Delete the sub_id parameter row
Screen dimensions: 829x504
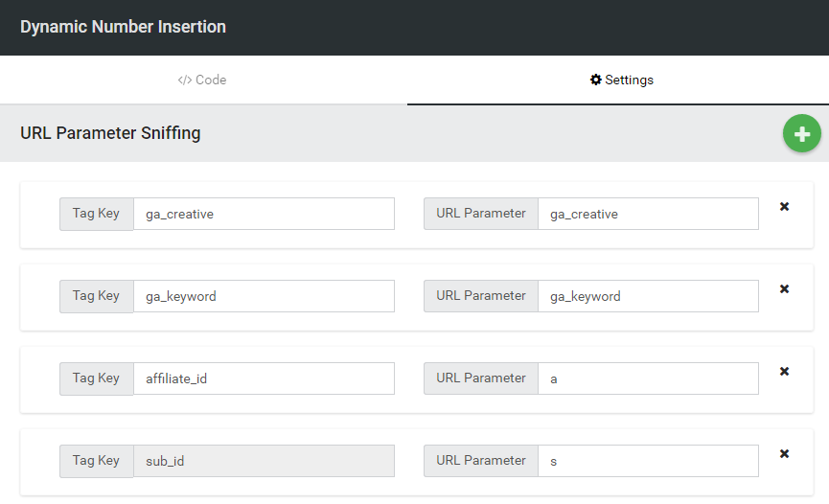[x=784, y=454]
